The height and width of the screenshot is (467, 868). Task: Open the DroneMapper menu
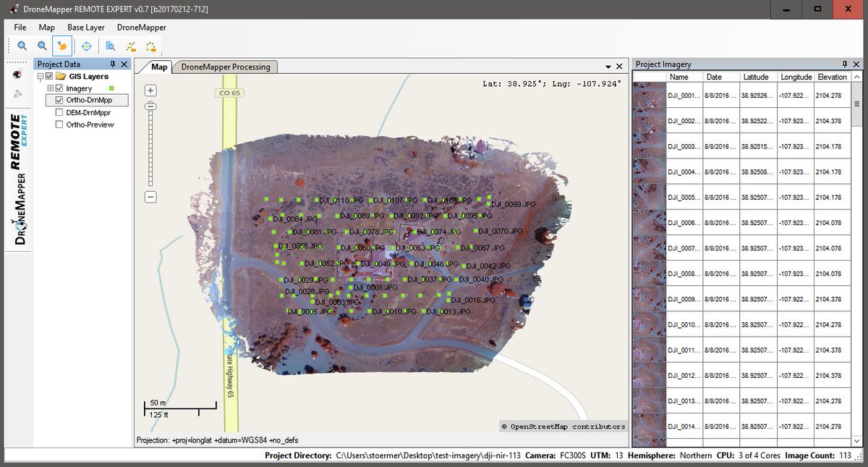pyautogui.click(x=143, y=27)
